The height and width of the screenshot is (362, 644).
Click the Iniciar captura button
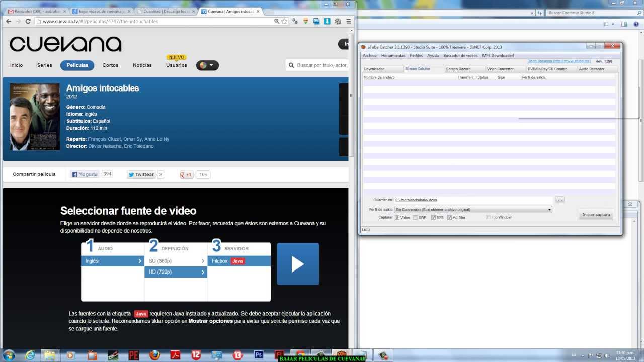click(596, 215)
